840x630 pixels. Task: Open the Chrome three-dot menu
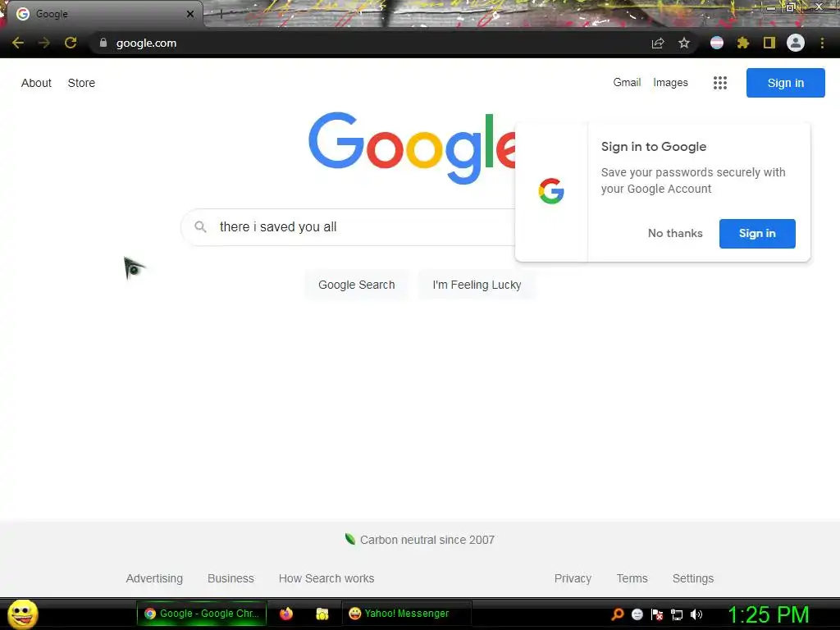pos(822,43)
